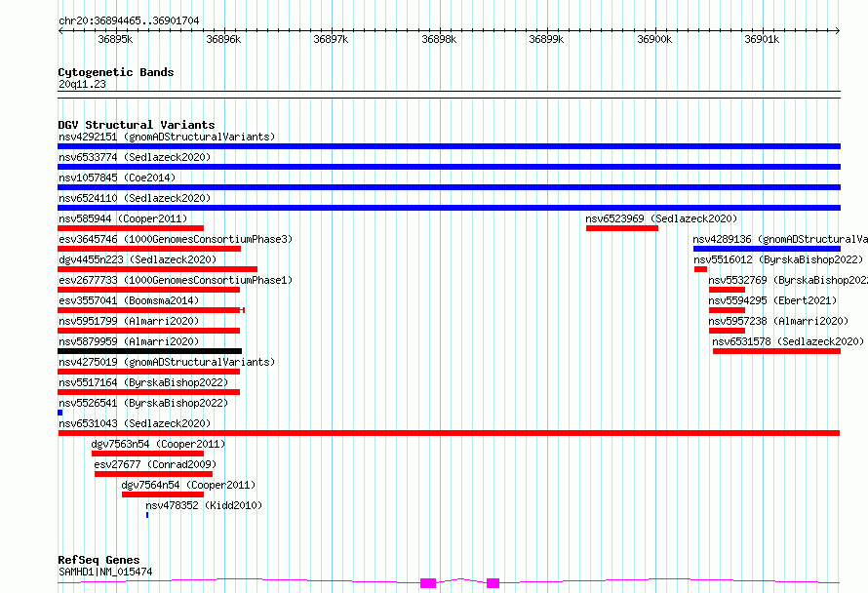Open the nsv1057845 (Coe2014) variant
Screen dimensions: 868x593
point(117,178)
